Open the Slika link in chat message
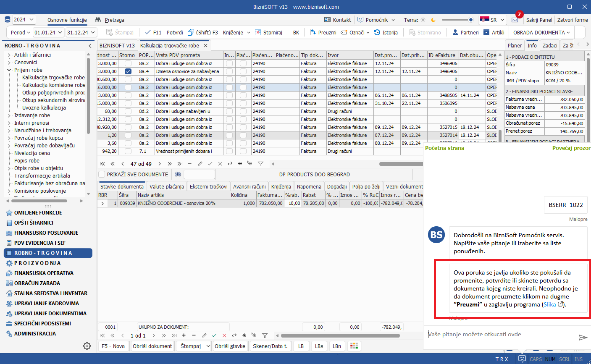The width and height of the screenshot is (591, 364). (549, 304)
